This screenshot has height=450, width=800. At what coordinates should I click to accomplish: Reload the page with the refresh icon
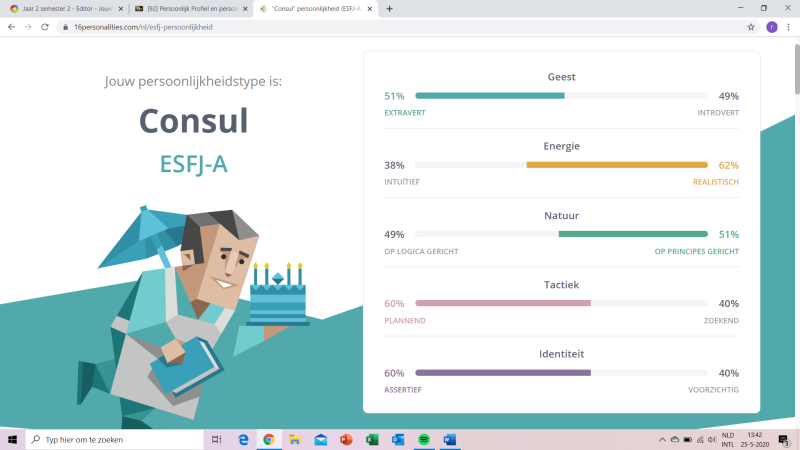point(45,27)
